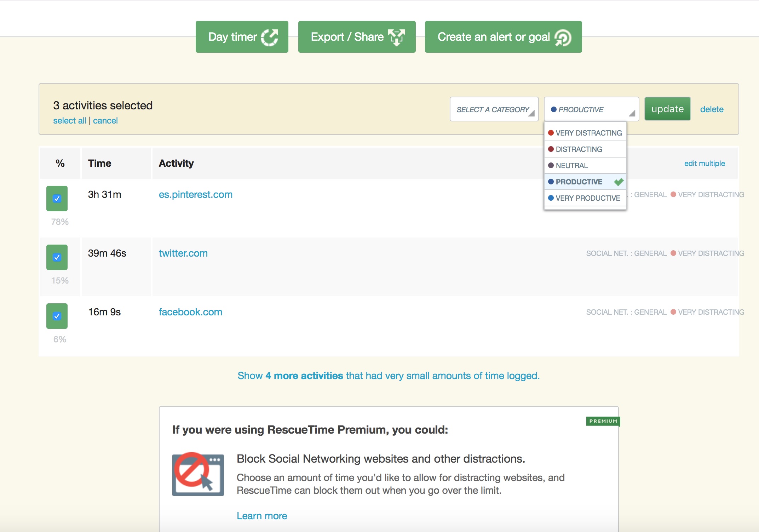The height and width of the screenshot is (532, 759).
Task: Collapse the PRODUCTIVE productivity level dropdown
Action: (591, 109)
